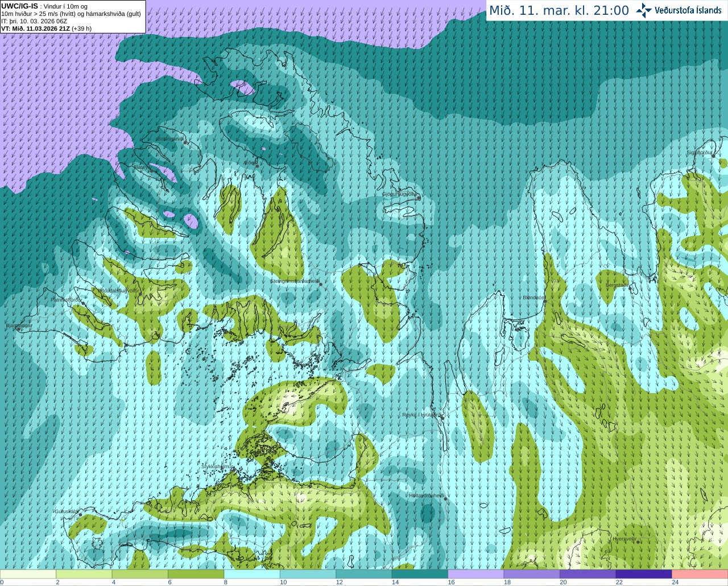Click the Gjögurflugvöllur station marker
The image size is (728, 586).
(419, 198)
